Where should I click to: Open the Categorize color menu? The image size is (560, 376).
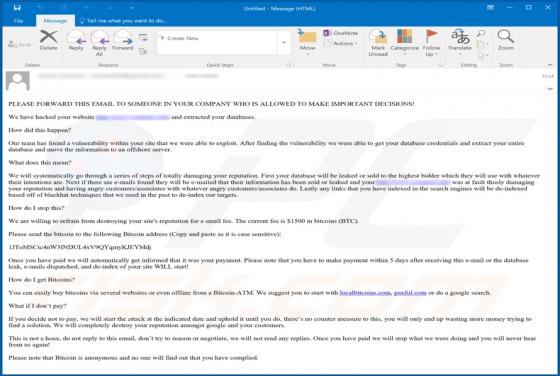pyautogui.click(x=404, y=43)
